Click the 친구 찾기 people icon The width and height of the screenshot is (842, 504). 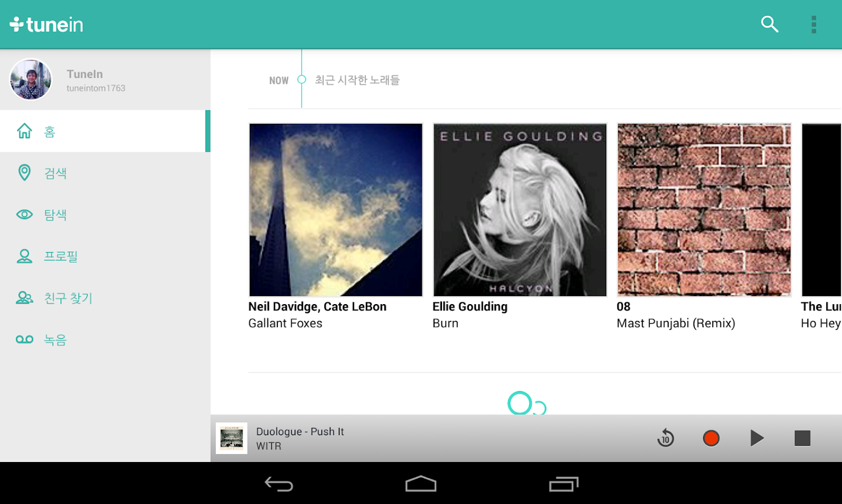click(x=25, y=297)
